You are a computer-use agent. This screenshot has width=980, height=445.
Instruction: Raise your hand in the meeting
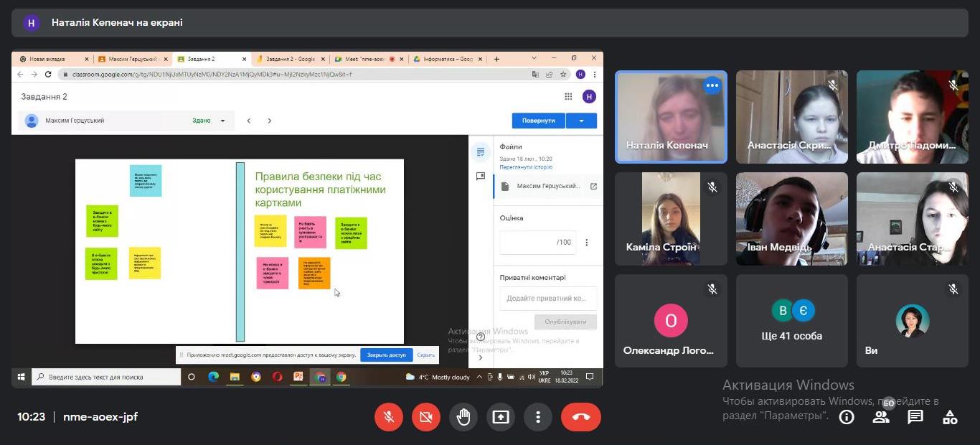coord(463,417)
